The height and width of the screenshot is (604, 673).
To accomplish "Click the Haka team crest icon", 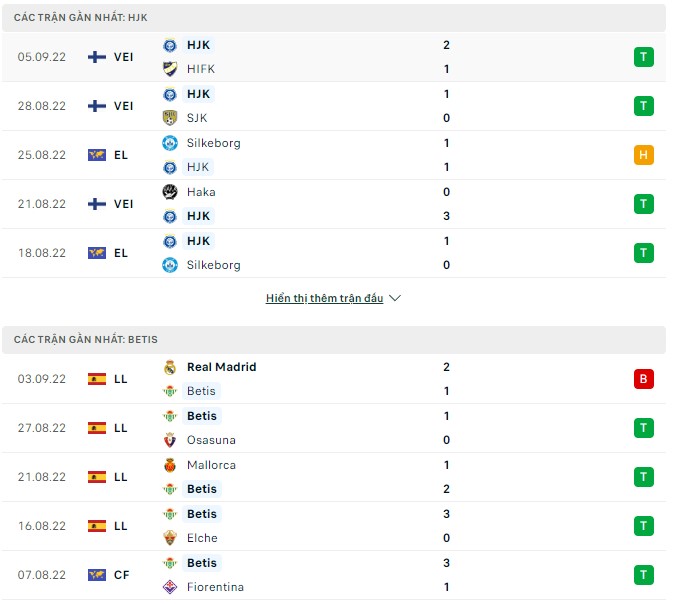I will [x=169, y=192].
